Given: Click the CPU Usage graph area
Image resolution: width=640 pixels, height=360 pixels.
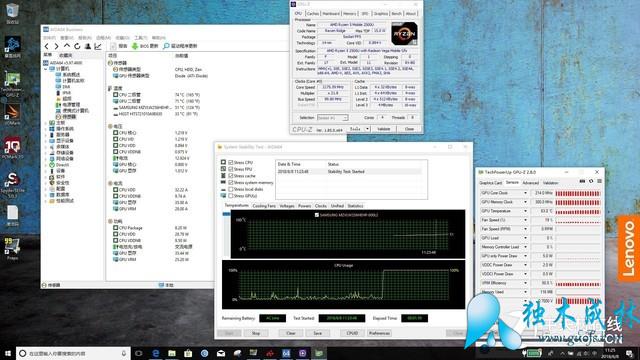Looking at the screenshot, I should click(343, 284).
